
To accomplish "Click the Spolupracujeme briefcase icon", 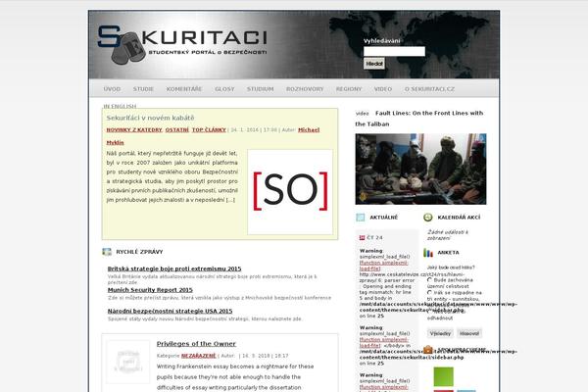I will pos(428,350).
